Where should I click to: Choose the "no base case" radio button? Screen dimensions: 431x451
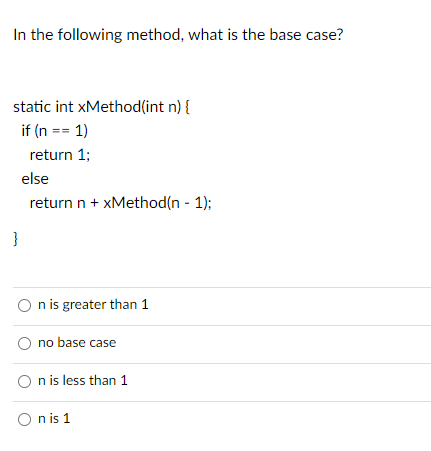pyautogui.click(x=24, y=343)
